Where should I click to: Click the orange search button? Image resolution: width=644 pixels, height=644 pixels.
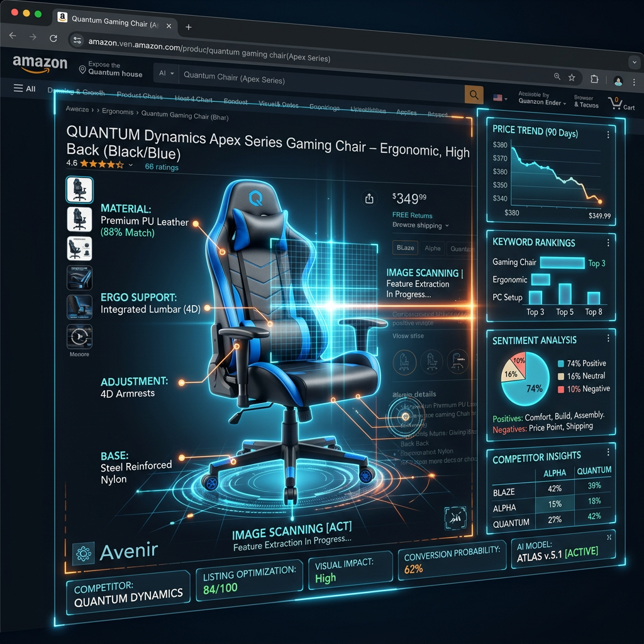[x=474, y=95]
